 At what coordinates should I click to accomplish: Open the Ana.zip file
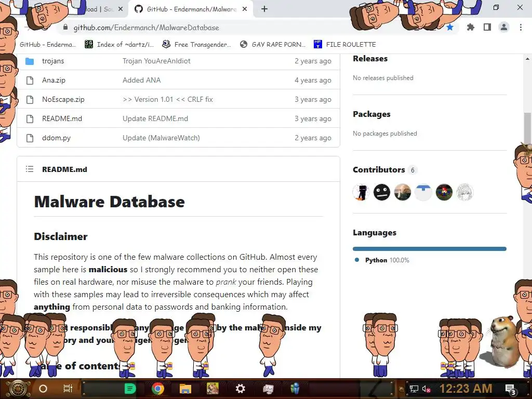click(54, 81)
